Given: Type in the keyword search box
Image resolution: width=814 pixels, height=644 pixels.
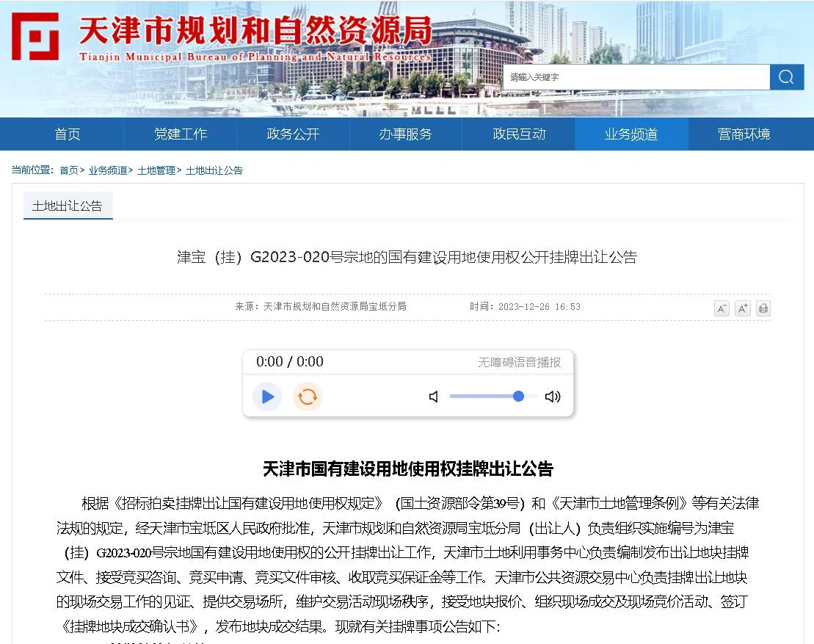Looking at the screenshot, I should click(x=636, y=77).
